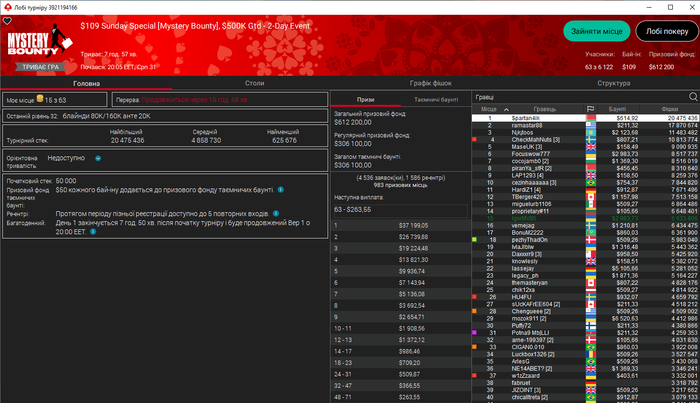Click the search magnifier in players panel

[x=693, y=96]
